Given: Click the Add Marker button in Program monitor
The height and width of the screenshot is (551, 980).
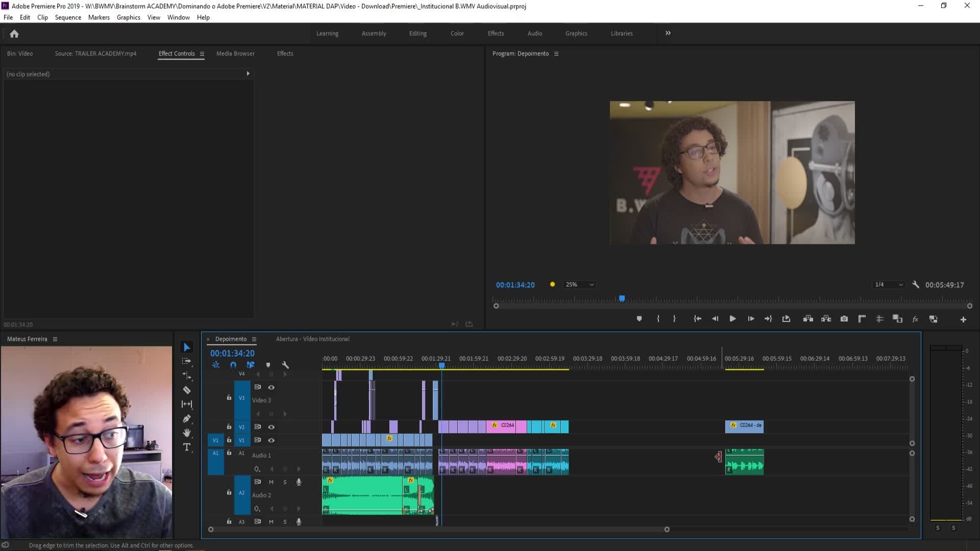Looking at the screenshot, I should [x=639, y=319].
